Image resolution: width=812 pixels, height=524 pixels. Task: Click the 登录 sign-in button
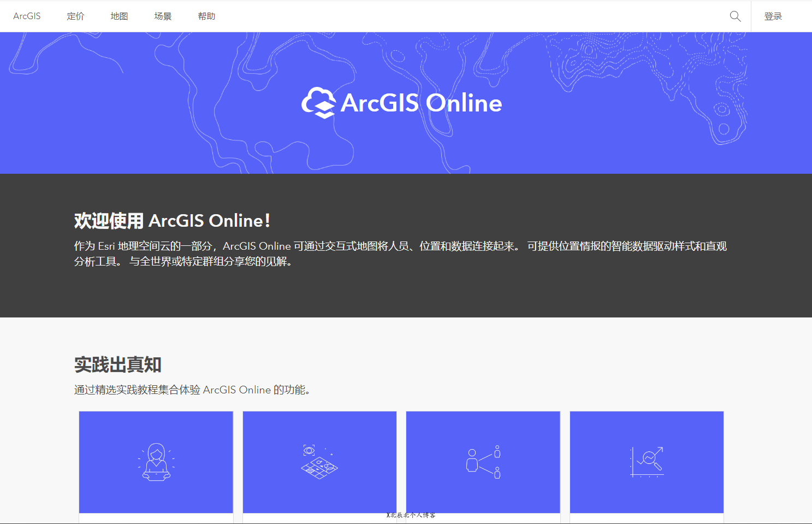point(773,16)
